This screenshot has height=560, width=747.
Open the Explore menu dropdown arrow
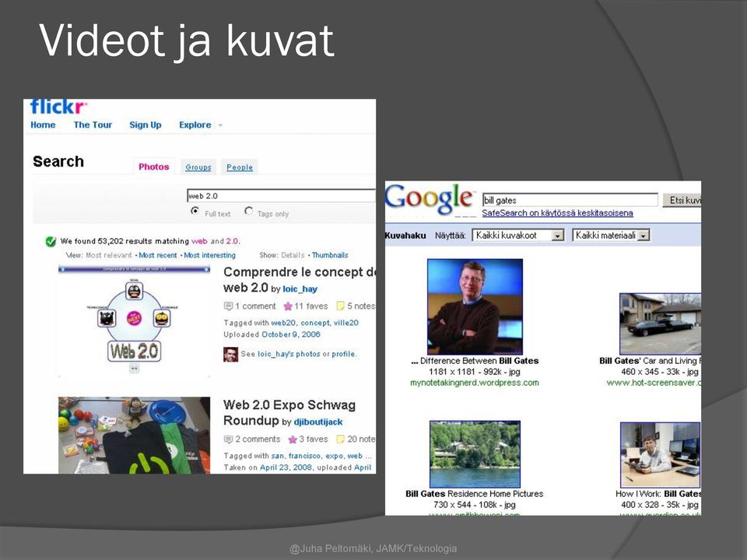(x=220, y=125)
